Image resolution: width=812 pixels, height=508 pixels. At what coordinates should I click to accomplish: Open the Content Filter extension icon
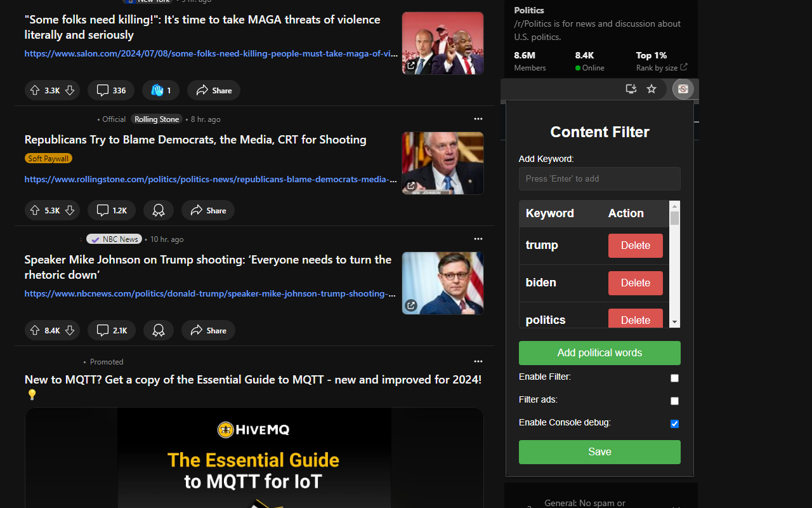coord(683,89)
